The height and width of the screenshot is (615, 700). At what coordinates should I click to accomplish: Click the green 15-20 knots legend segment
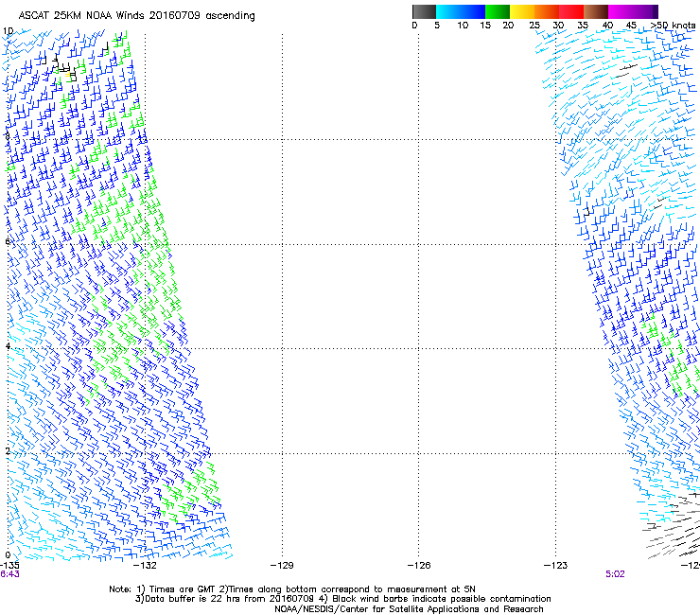click(498, 11)
